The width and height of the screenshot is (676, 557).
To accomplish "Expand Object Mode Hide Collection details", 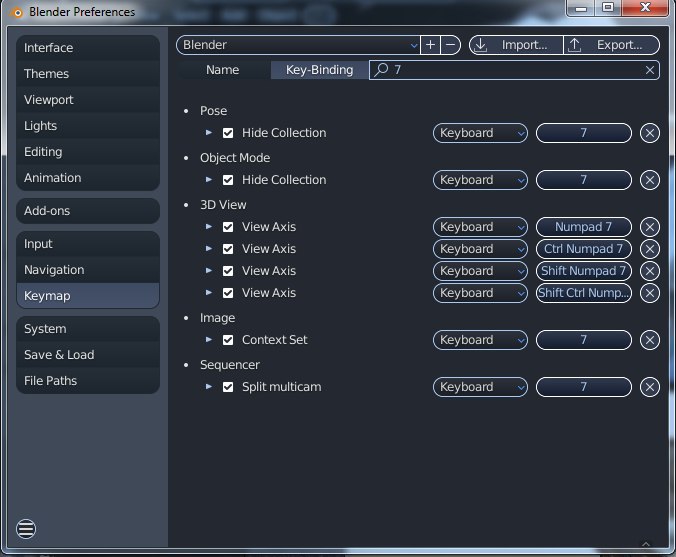I will pyautogui.click(x=209, y=179).
